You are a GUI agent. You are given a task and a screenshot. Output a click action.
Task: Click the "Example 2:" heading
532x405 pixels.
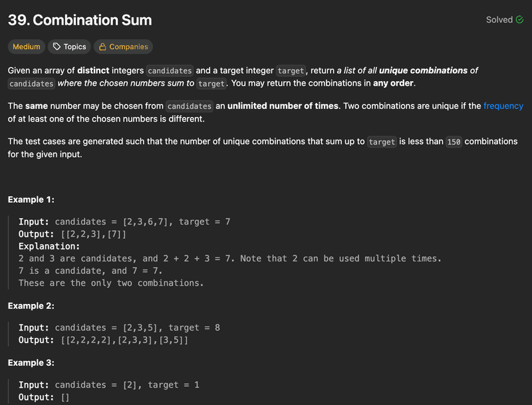tap(31, 306)
